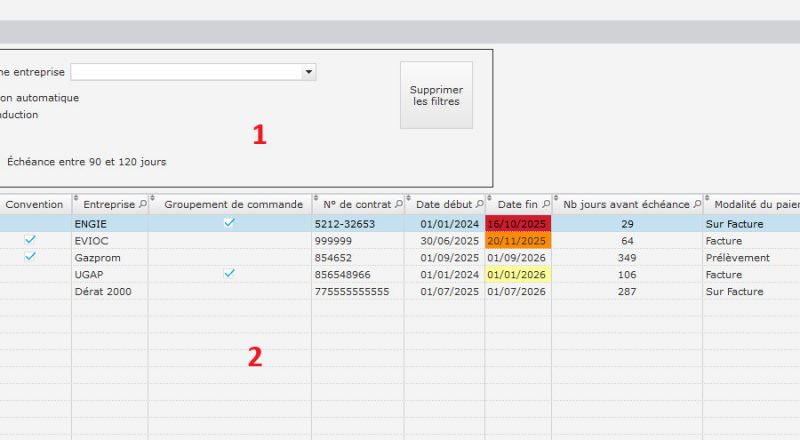This screenshot has height=440, width=800.
Task: Click the red 16/10/2025 Date fin cell
Action: 517,224
